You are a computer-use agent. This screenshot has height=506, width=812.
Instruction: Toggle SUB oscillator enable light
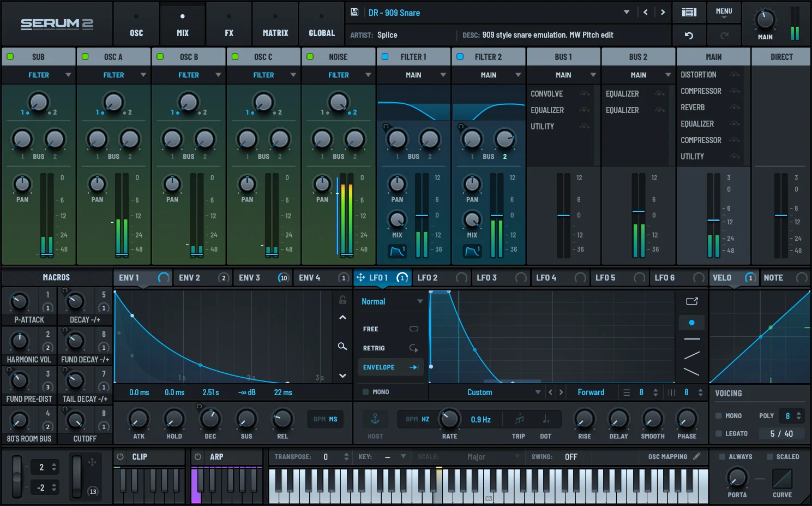[x=10, y=57]
